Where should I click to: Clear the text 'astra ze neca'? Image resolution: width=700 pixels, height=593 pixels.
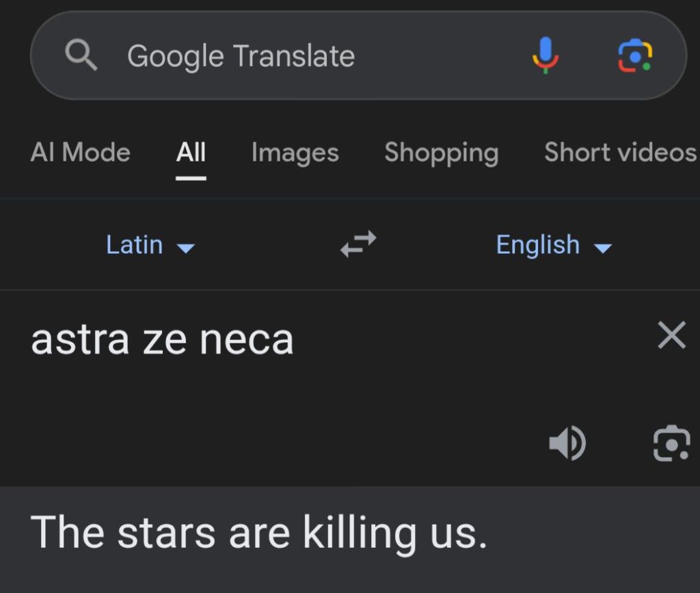point(671,336)
